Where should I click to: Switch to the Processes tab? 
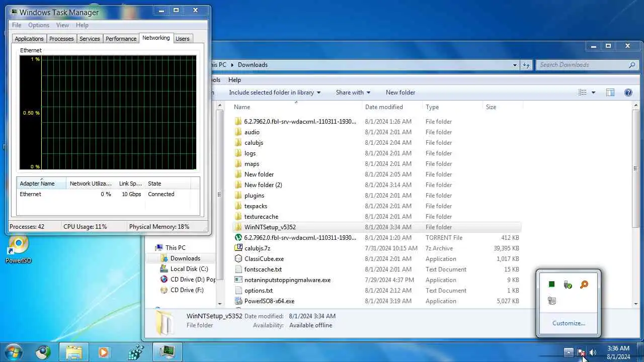click(x=61, y=39)
